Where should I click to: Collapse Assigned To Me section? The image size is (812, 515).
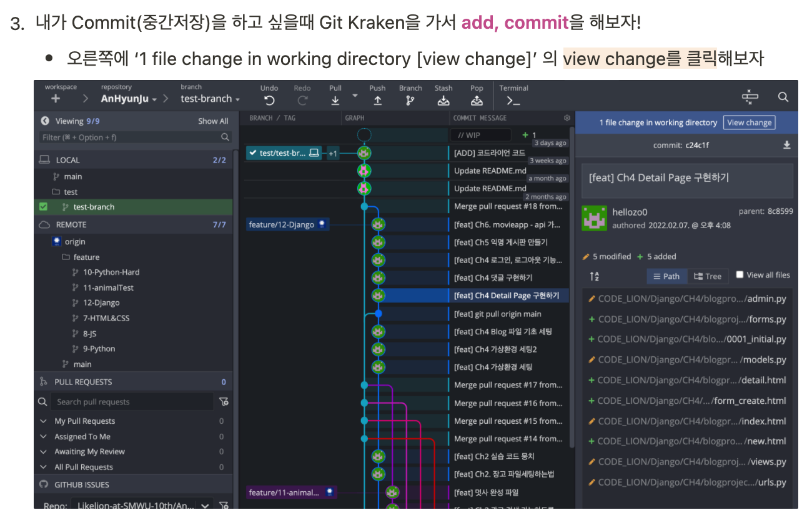click(43, 436)
